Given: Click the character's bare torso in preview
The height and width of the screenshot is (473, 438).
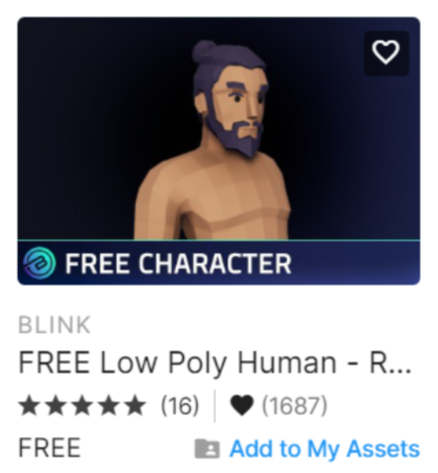Looking at the screenshot, I should click(x=212, y=197).
